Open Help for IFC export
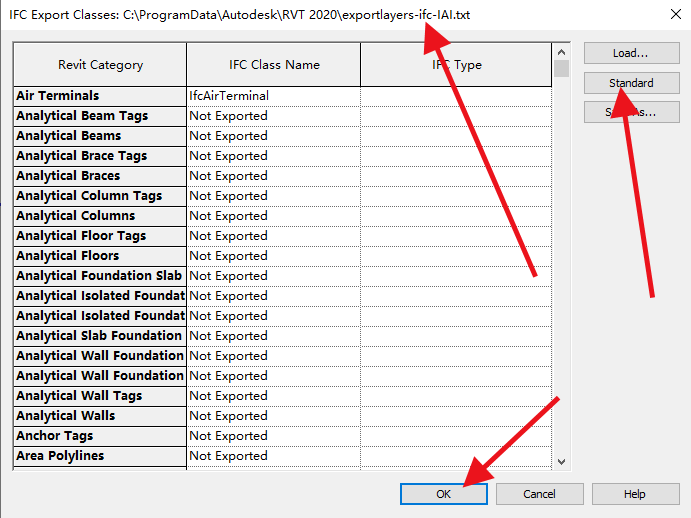 click(635, 494)
